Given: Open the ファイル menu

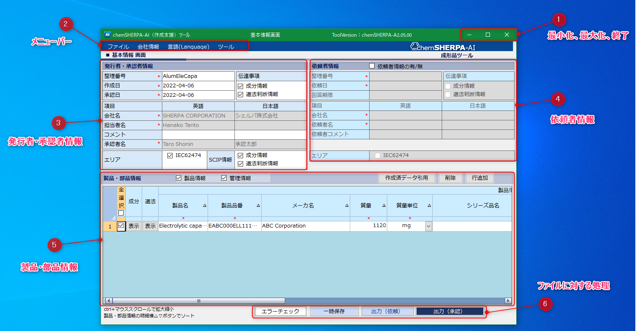Looking at the screenshot, I should tap(118, 47).
